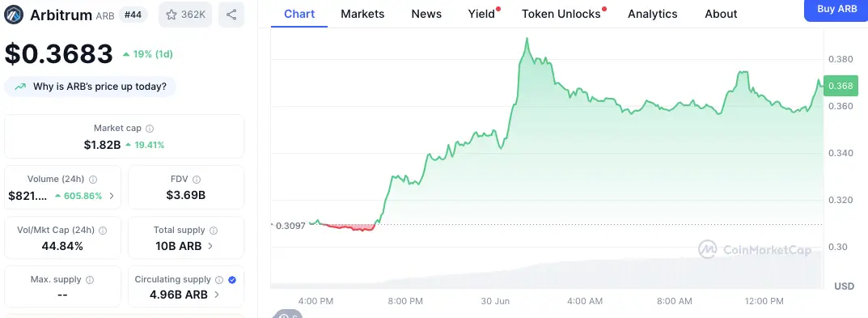Open Max. supply info icon
This screenshot has width=868, height=318.
(90, 280)
